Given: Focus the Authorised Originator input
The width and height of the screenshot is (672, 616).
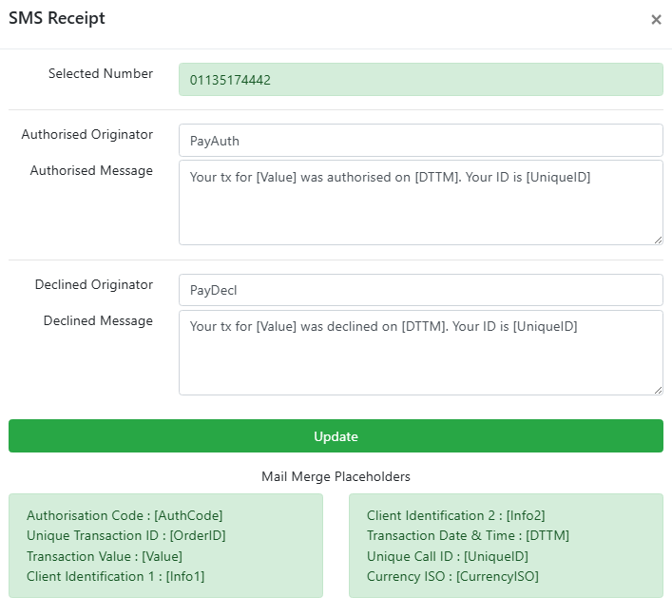Looking at the screenshot, I should point(420,141).
